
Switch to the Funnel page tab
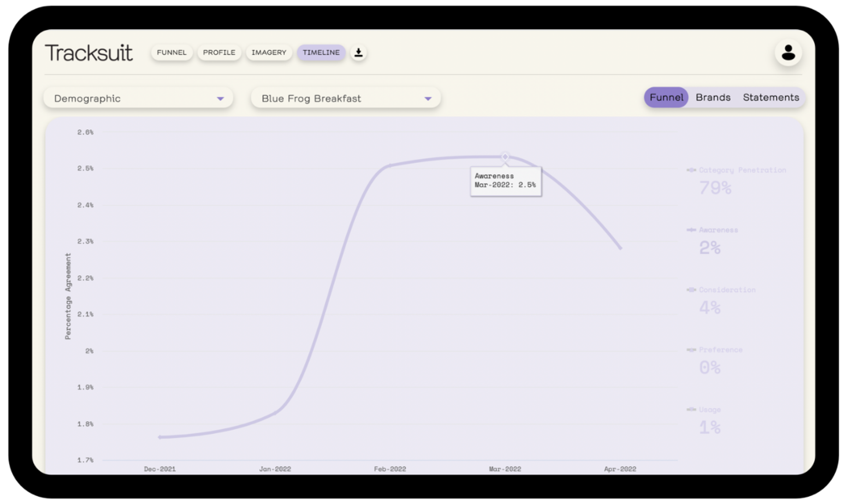point(172,53)
